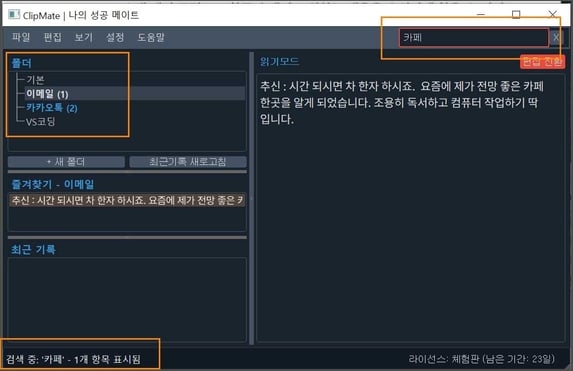
Task: Create a folder with + 새 폴더
Action: 66,162
